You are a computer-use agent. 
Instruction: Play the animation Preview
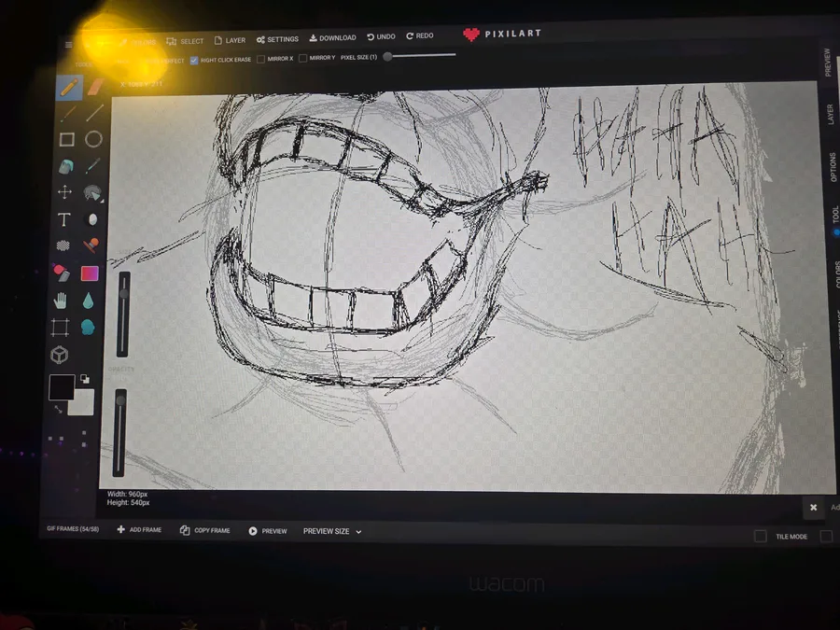(x=267, y=531)
